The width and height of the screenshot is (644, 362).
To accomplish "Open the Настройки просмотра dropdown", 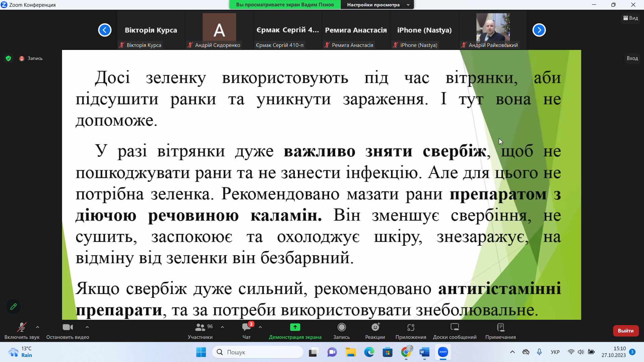I will 377,5.
